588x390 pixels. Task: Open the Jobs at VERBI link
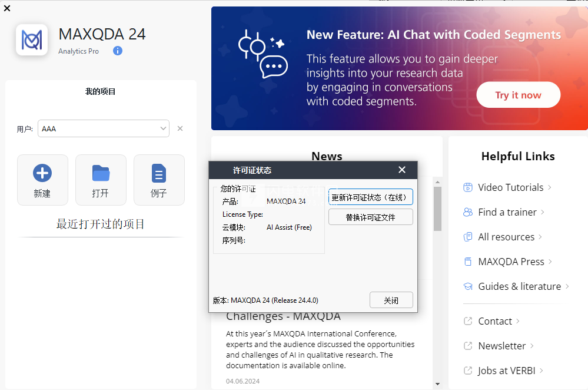click(507, 371)
